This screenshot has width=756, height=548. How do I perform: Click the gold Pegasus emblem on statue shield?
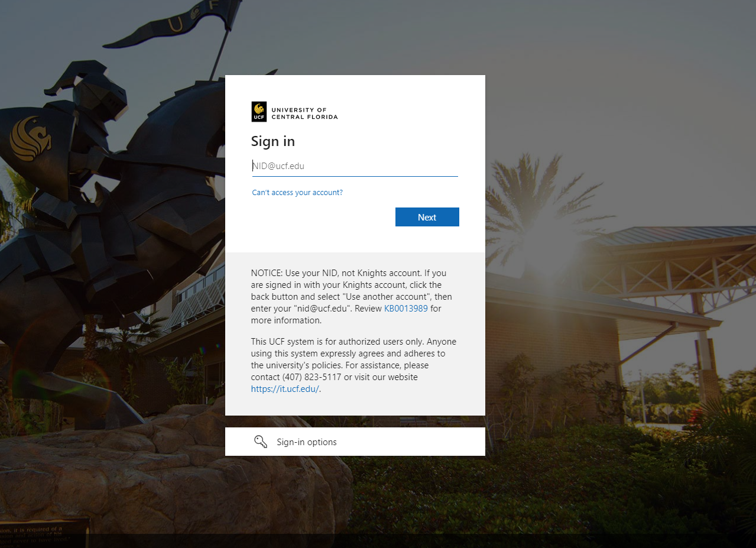pyautogui.click(x=31, y=138)
